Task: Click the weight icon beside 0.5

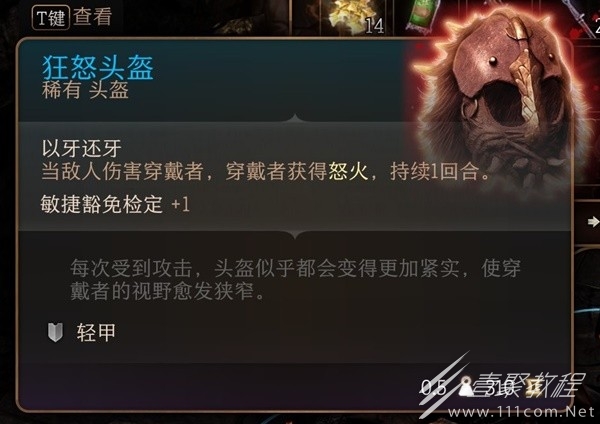Action: point(466,387)
